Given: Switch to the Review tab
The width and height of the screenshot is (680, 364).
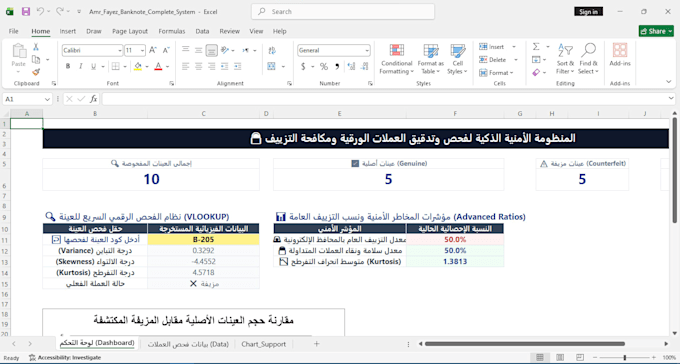Looking at the screenshot, I should click(229, 31).
